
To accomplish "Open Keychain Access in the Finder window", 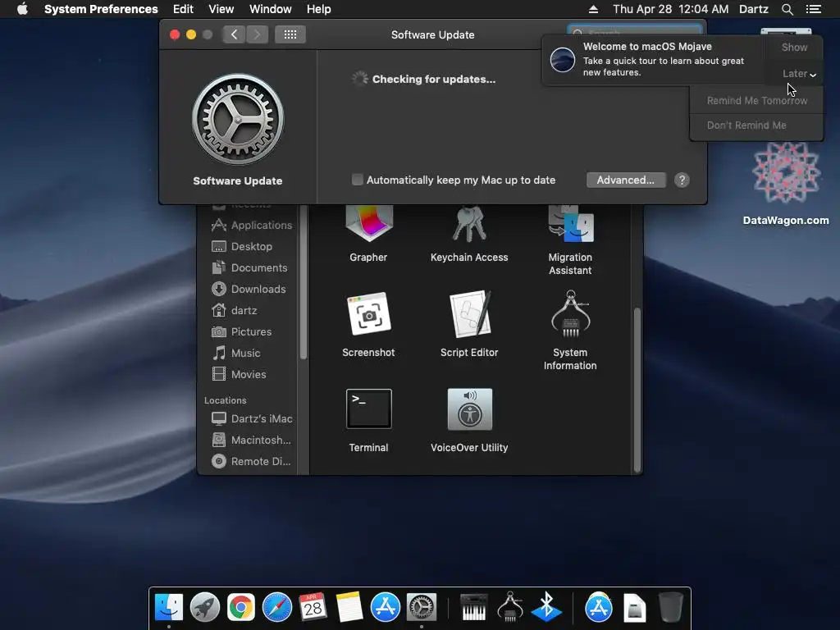I will click(469, 223).
